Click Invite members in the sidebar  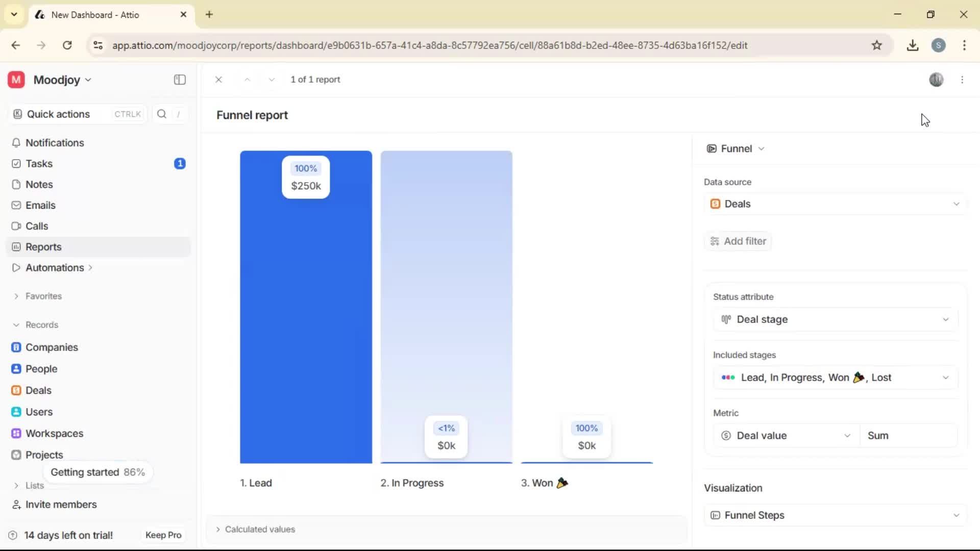coord(60,505)
